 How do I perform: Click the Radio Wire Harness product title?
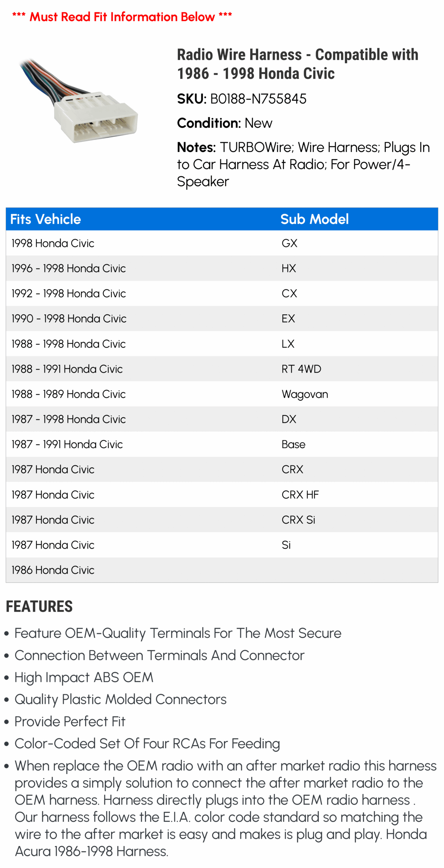tap(297, 64)
